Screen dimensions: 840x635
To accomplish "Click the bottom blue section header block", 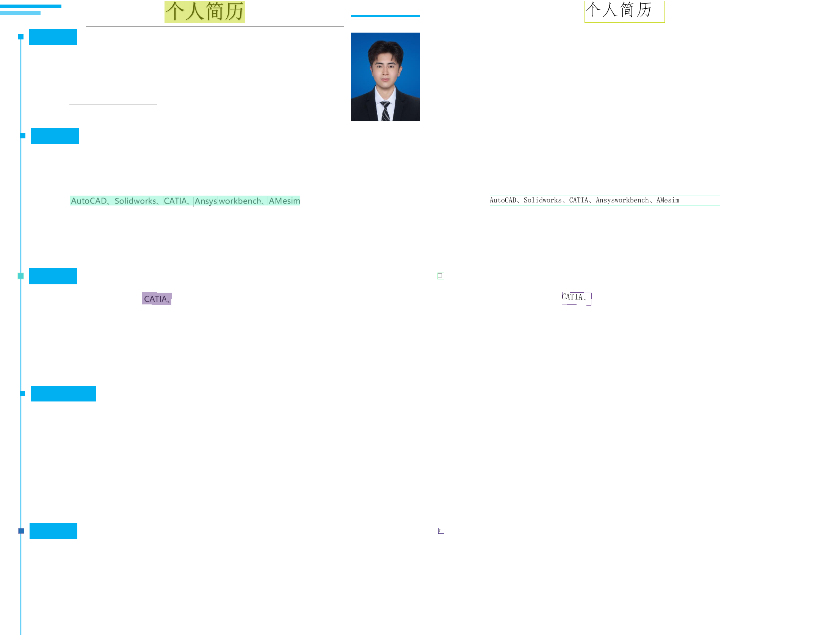I will (x=53, y=531).
